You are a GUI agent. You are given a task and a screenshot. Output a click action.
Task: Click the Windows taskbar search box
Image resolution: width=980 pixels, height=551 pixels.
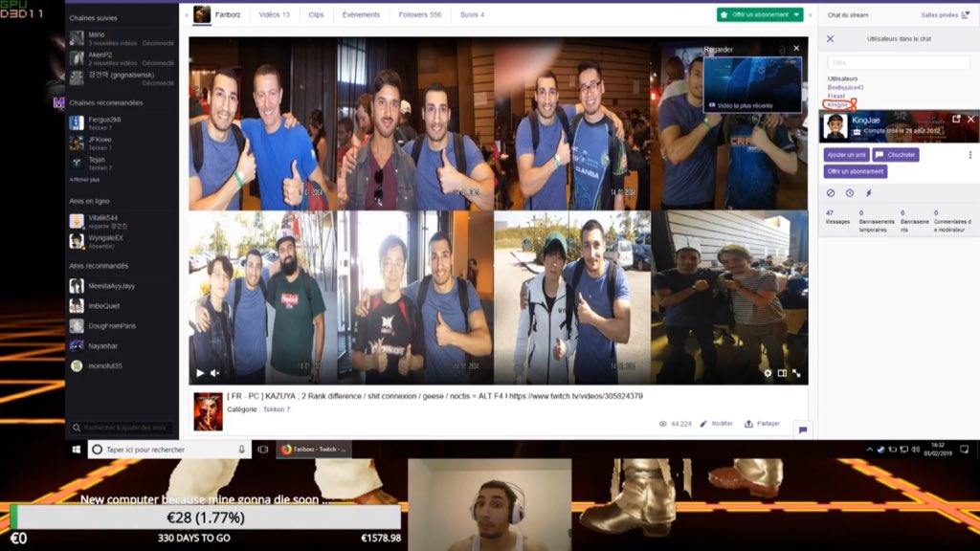pos(168,450)
